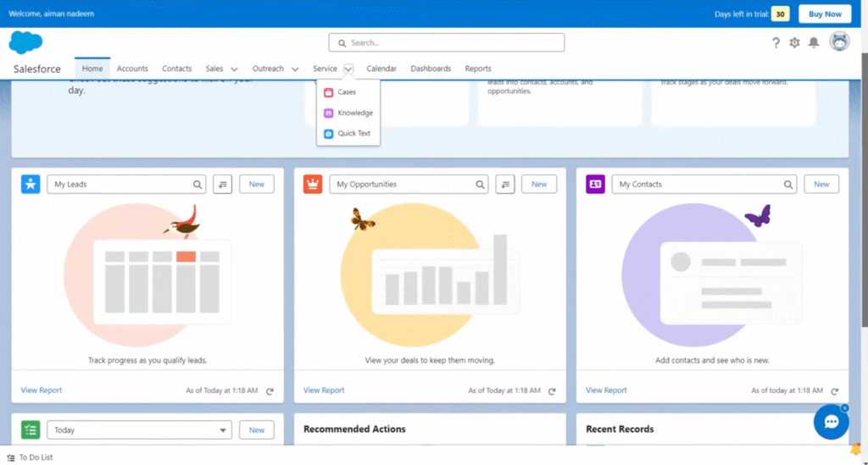
Task: Click the Service nav label
Action: 325,69
